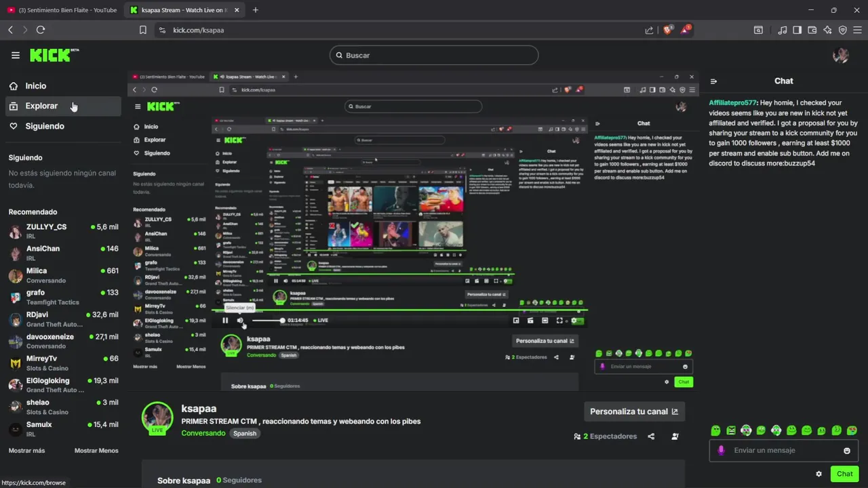Open AnsiChan recommended channel

click(x=63, y=253)
